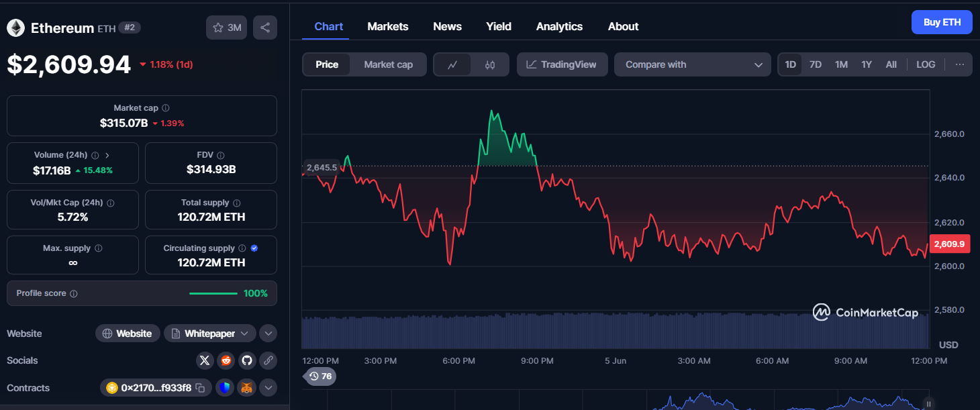This screenshot has width=980, height=410.
Task: Expand more website links chevron
Action: [x=268, y=334]
